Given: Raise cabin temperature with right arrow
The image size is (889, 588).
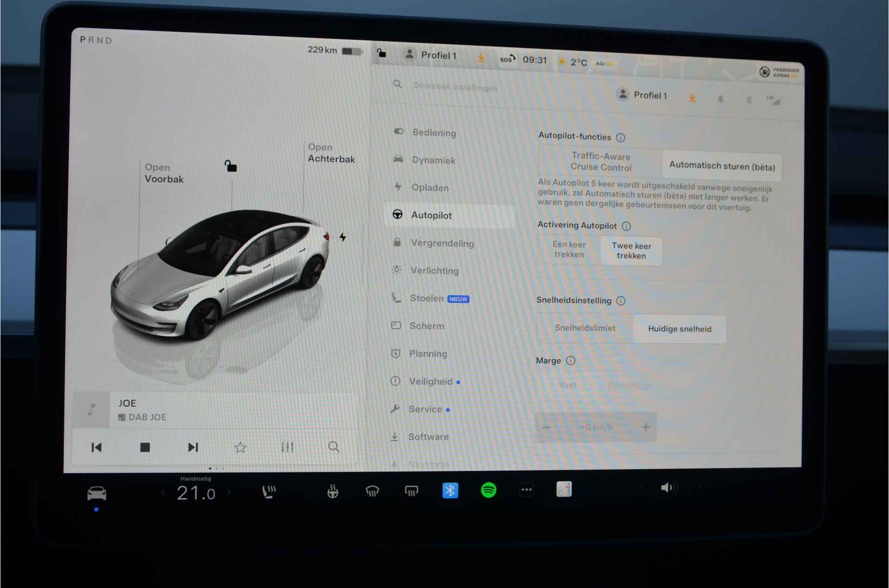Looking at the screenshot, I should [x=228, y=492].
